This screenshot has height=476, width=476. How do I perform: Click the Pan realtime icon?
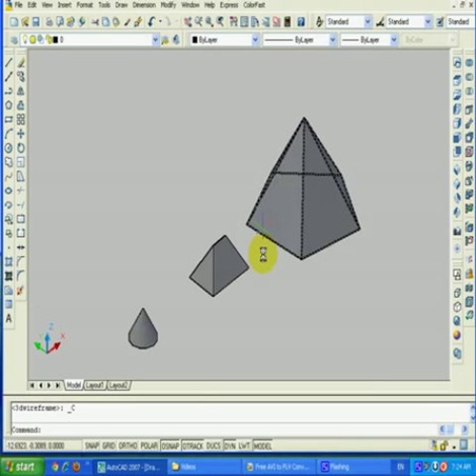188,22
